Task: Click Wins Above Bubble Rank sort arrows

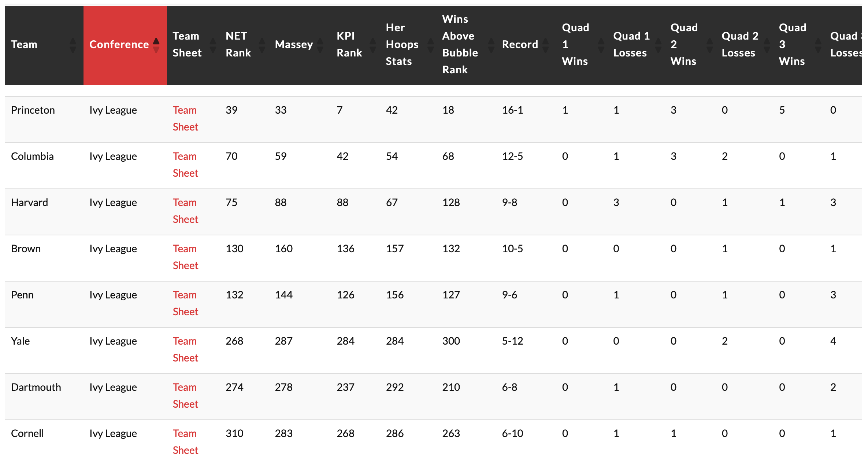Action: 491,45
